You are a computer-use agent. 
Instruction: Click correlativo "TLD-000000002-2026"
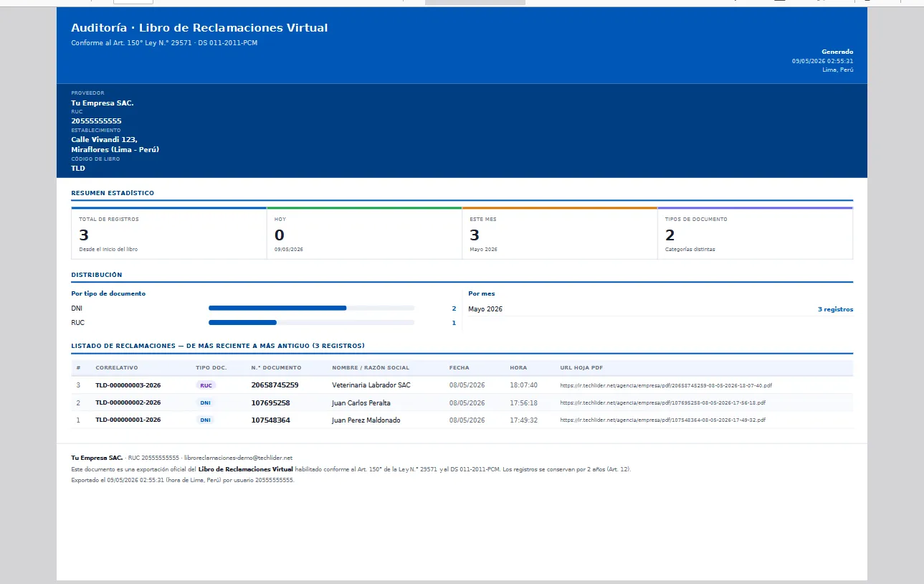(128, 402)
